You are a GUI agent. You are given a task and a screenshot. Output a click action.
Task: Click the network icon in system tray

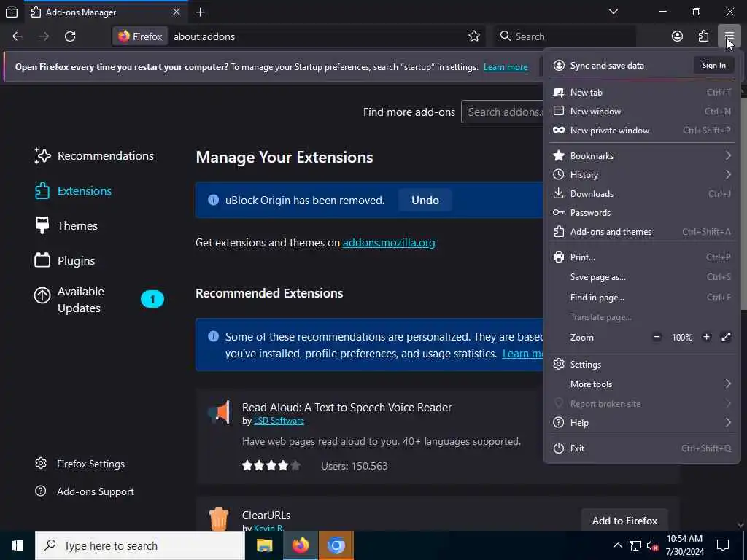(x=635, y=545)
